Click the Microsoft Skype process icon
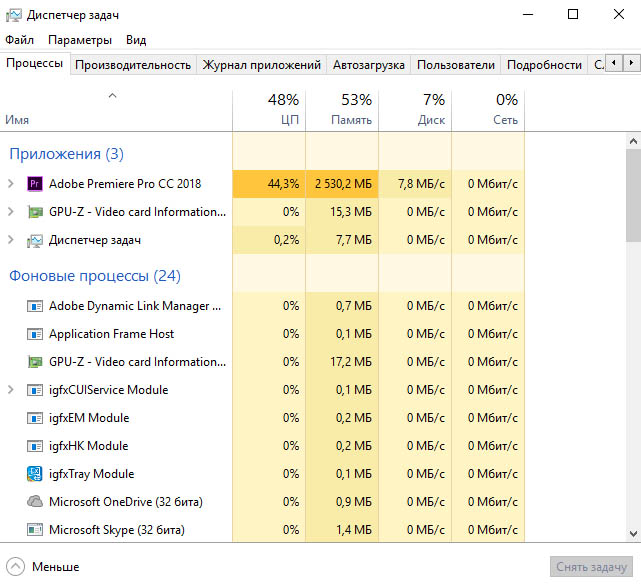Image resolution: width=641 pixels, height=588 pixels. click(35, 530)
